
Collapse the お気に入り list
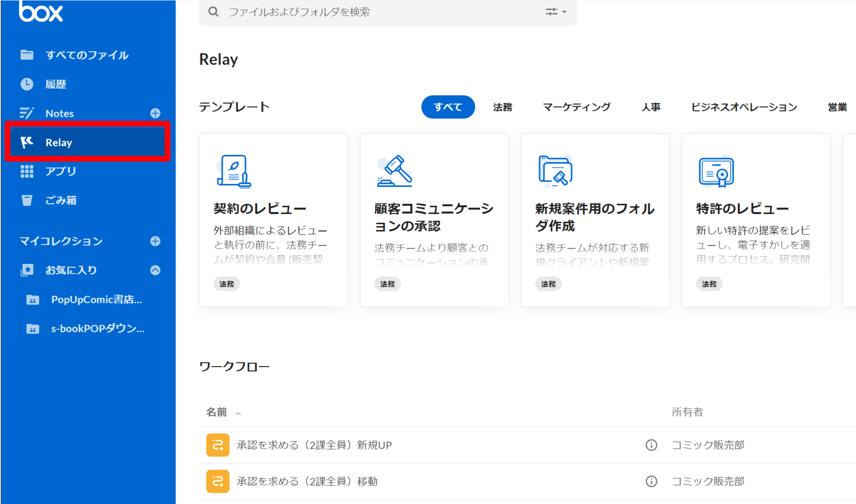(x=155, y=270)
